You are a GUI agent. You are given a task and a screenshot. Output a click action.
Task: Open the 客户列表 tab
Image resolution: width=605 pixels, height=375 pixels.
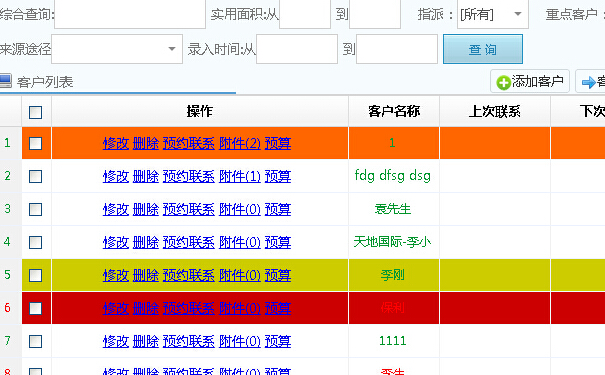(x=45, y=82)
